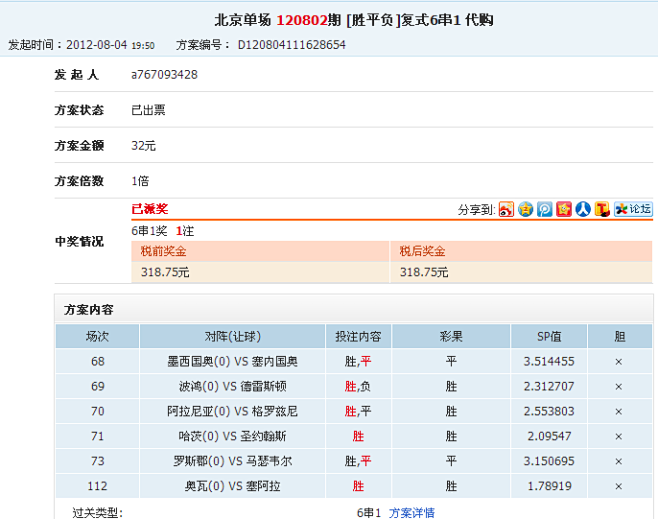Click the 方案内容 section heading
The image size is (658, 519).
[x=89, y=310]
